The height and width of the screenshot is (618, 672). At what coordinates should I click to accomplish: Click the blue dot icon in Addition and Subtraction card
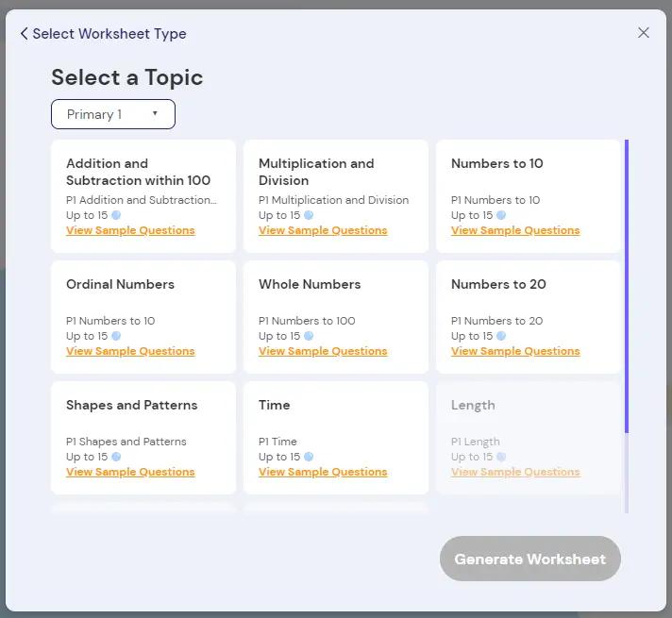[x=116, y=215]
